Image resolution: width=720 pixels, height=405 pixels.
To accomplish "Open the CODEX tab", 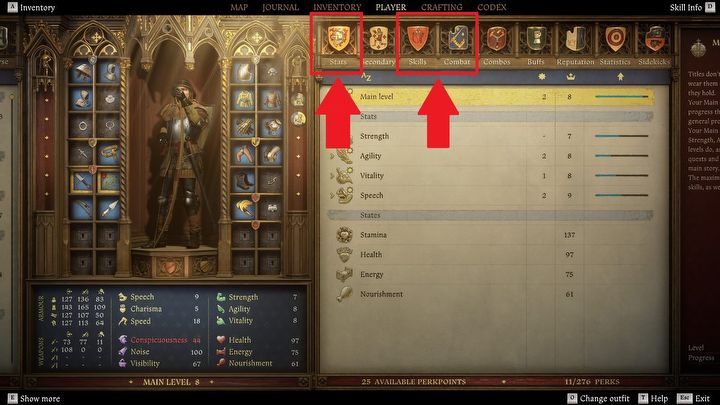I will 492,7.
